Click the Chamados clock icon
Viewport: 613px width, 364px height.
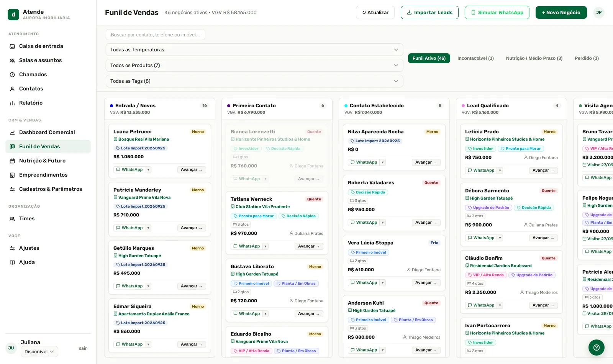(12, 75)
